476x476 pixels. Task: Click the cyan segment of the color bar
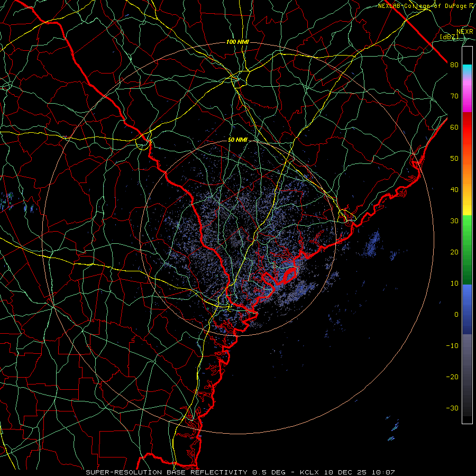[467, 69]
